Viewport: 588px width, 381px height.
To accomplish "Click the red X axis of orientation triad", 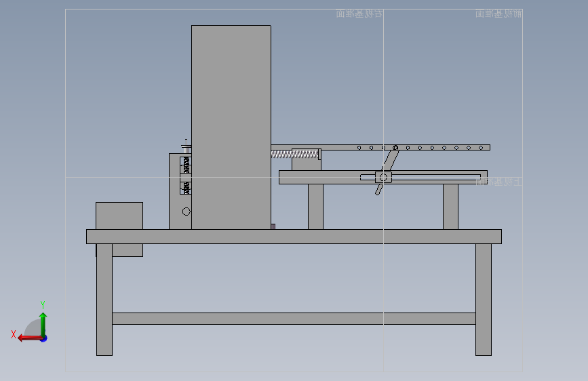I will pyautogui.click(x=30, y=338).
